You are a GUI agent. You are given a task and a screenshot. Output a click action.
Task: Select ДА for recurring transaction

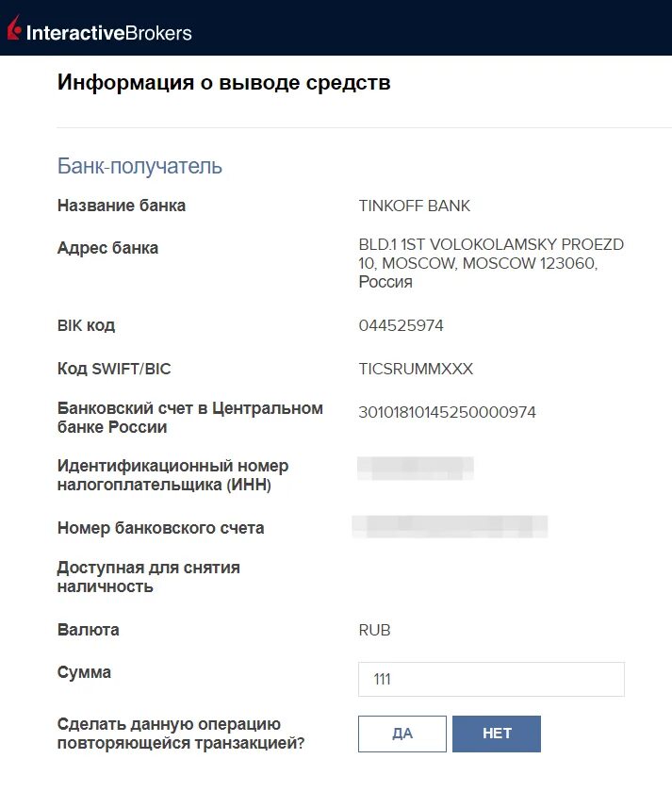402,734
